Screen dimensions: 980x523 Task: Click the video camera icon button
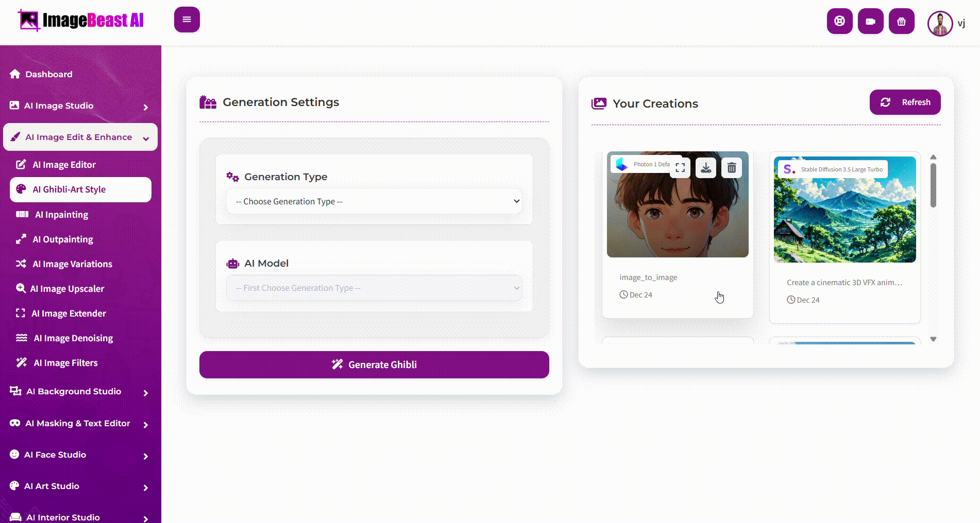point(870,21)
